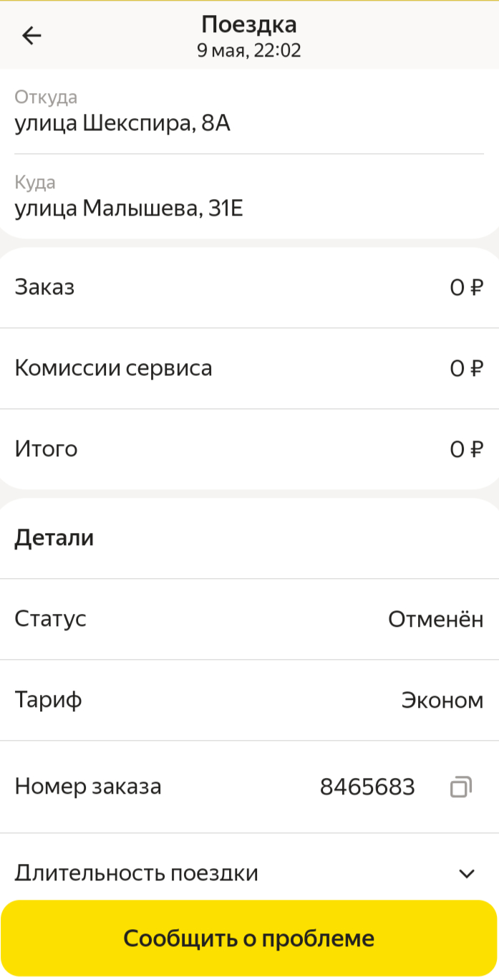Select the Эконом tariff row
Screen dimensions: 499x980
pos(249,700)
